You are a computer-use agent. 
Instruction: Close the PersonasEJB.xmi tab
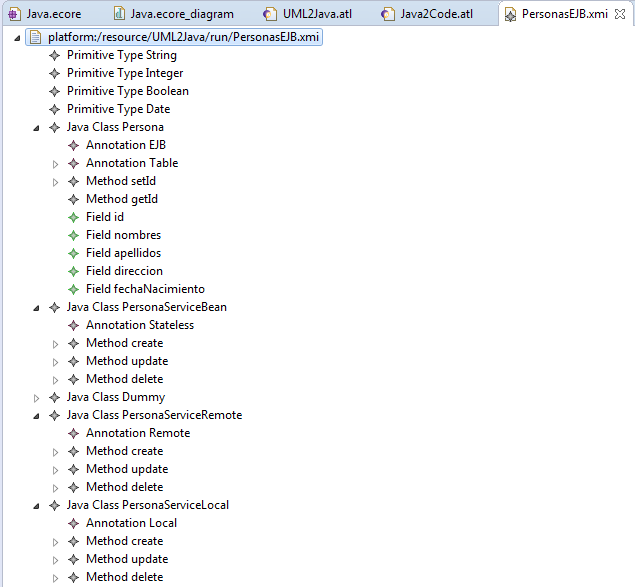point(620,14)
